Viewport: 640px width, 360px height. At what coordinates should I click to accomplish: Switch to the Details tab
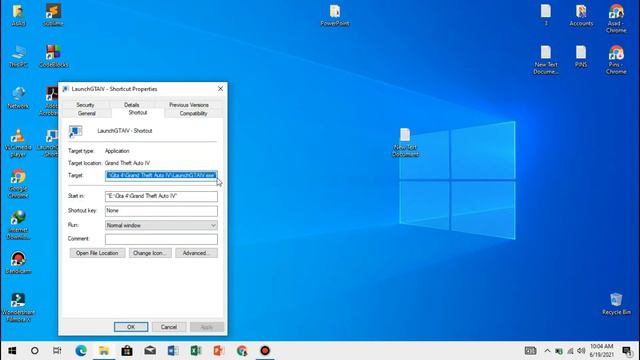tap(131, 105)
